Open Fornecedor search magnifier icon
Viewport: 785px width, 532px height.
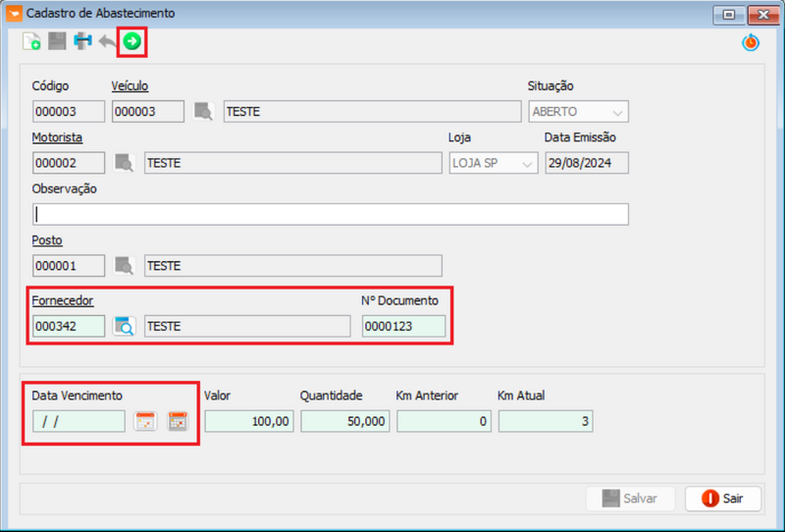(x=124, y=327)
